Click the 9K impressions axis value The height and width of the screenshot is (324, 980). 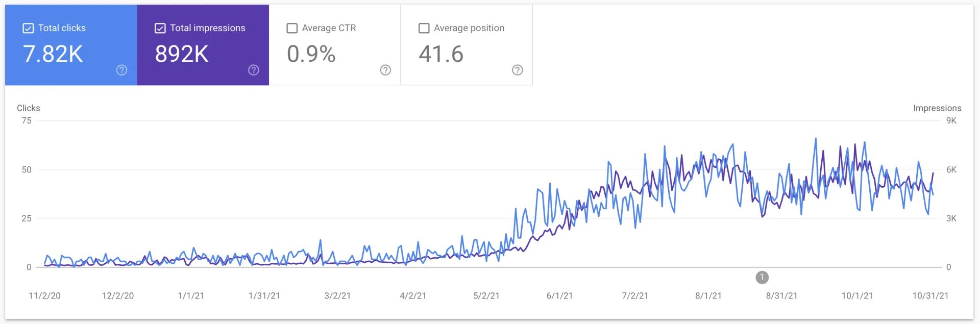pos(951,121)
